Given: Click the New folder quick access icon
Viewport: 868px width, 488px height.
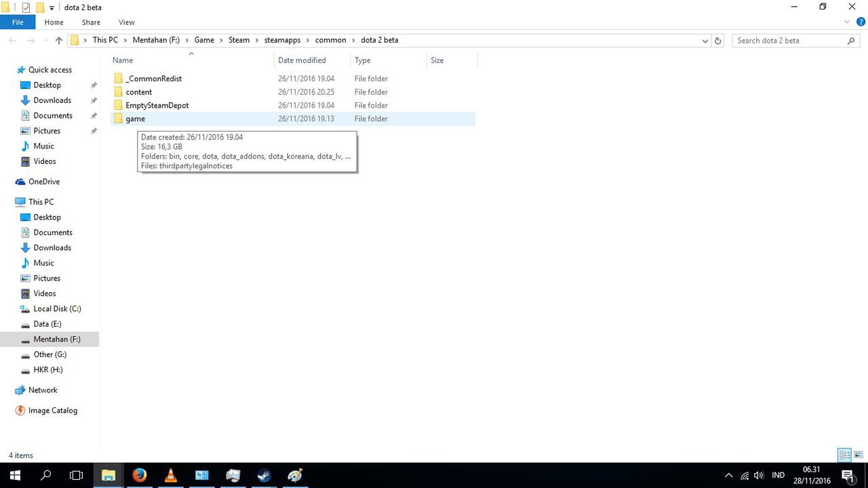Looking at the screenshot, I should pos(39,7).
